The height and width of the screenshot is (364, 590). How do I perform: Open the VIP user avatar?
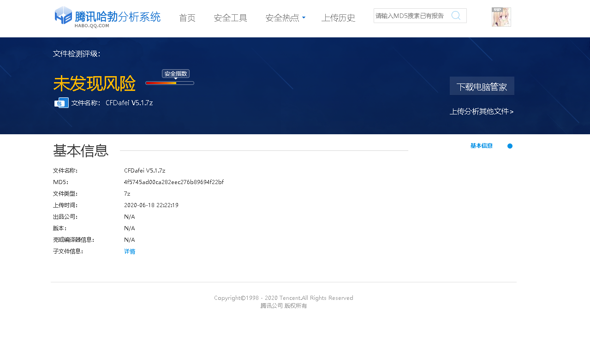[x=501, y=17]
